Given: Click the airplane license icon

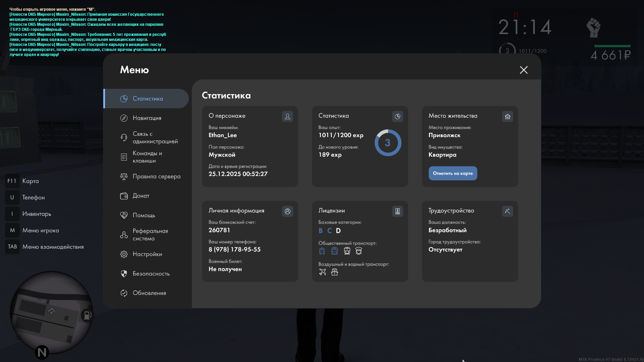Looking at the screenshot, I should pyautogui.click(x=322, y=272).
